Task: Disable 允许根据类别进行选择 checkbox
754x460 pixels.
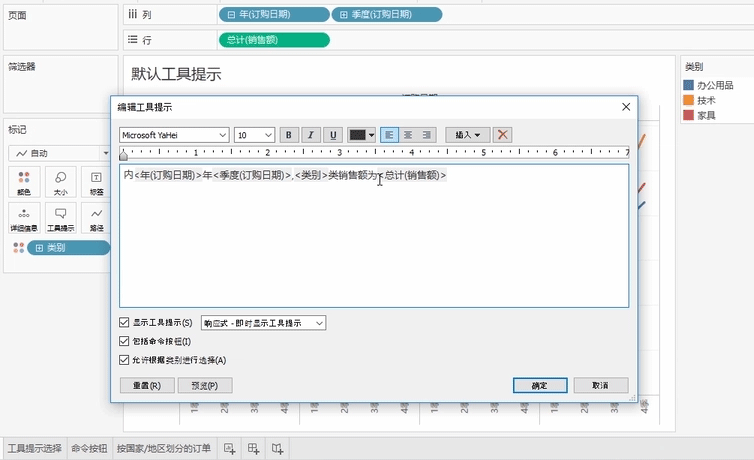Action: (x=125, y=360)
